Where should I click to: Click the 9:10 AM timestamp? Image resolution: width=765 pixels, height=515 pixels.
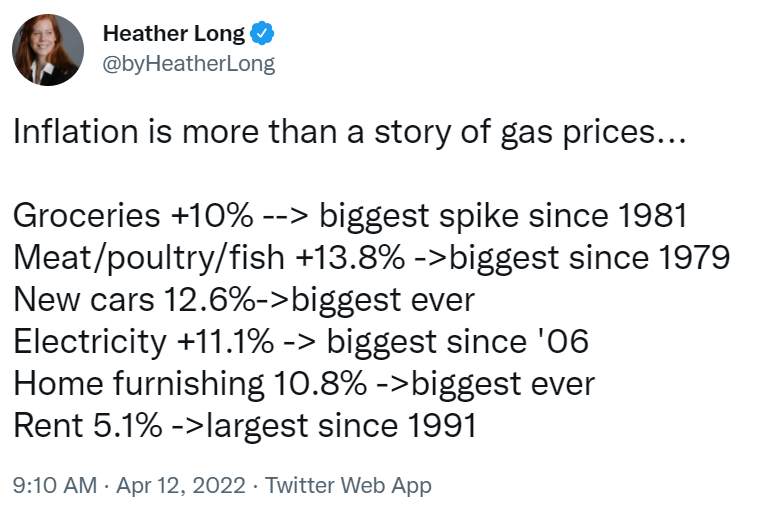click(55, 486)
